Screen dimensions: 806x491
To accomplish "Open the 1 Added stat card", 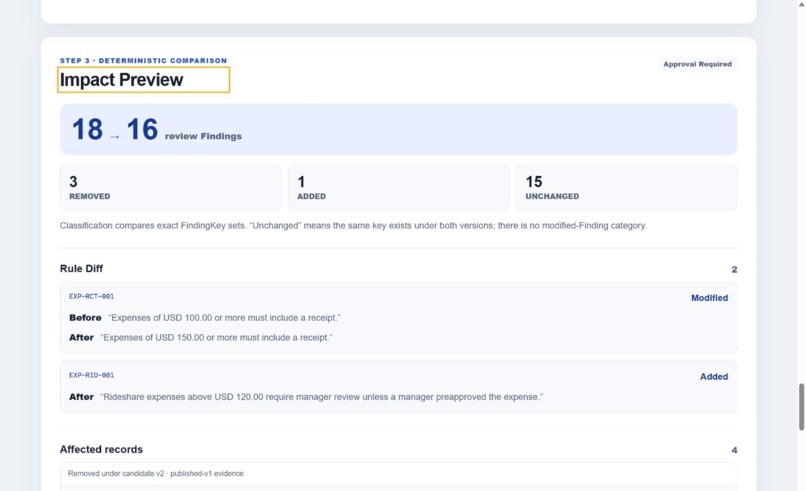I will (x=398, y=187).
